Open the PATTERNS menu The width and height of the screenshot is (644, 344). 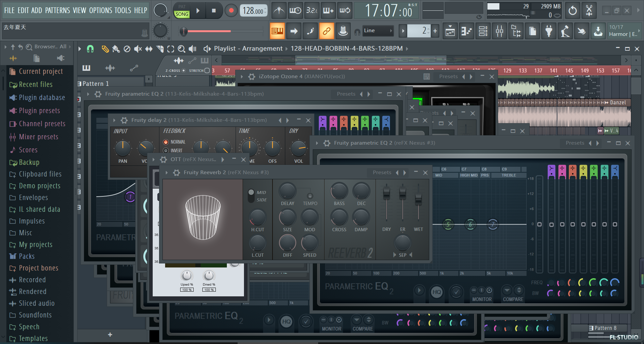click(x=58, y=10)
